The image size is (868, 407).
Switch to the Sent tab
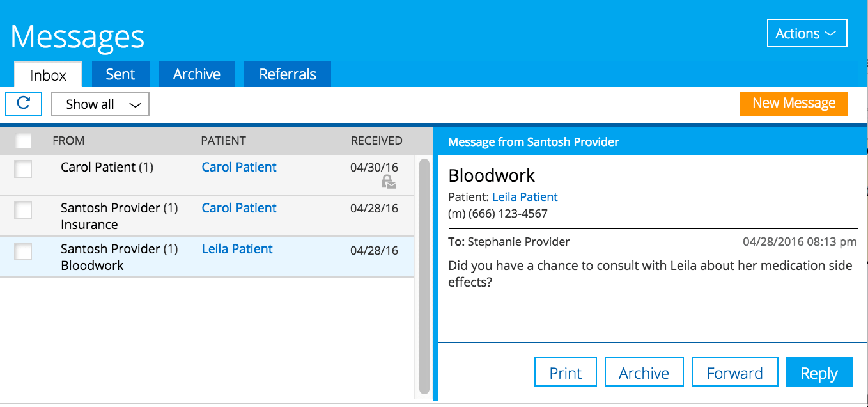[120, 74]
